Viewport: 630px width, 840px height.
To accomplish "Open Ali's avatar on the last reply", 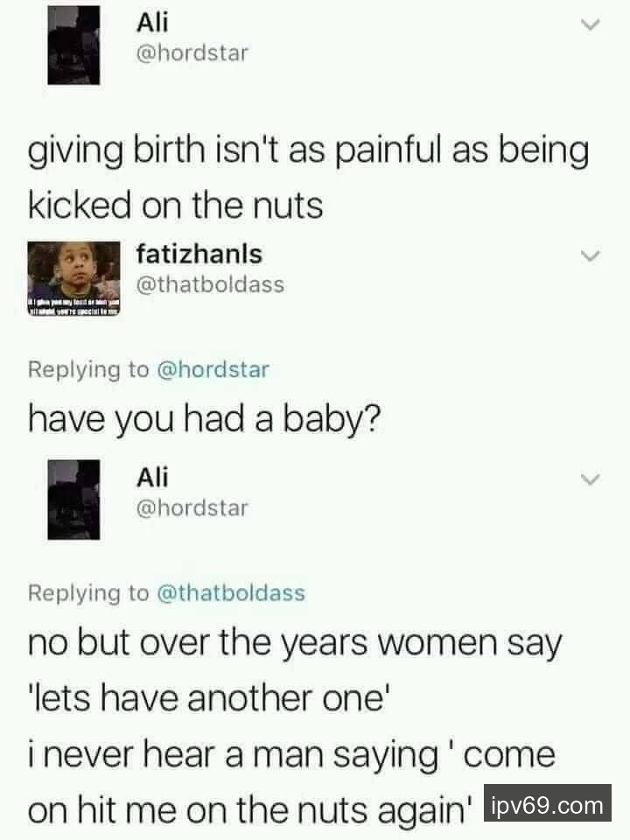I will point(73,500).
